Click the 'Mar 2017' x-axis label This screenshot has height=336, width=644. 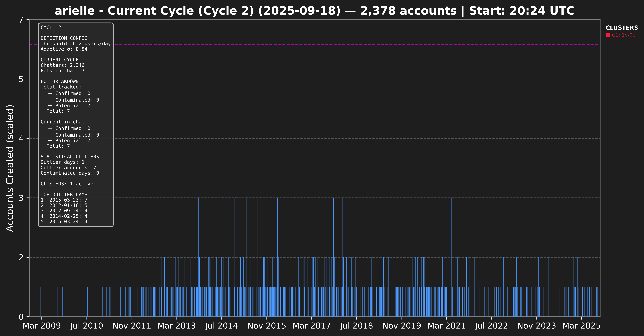(312, 326)
